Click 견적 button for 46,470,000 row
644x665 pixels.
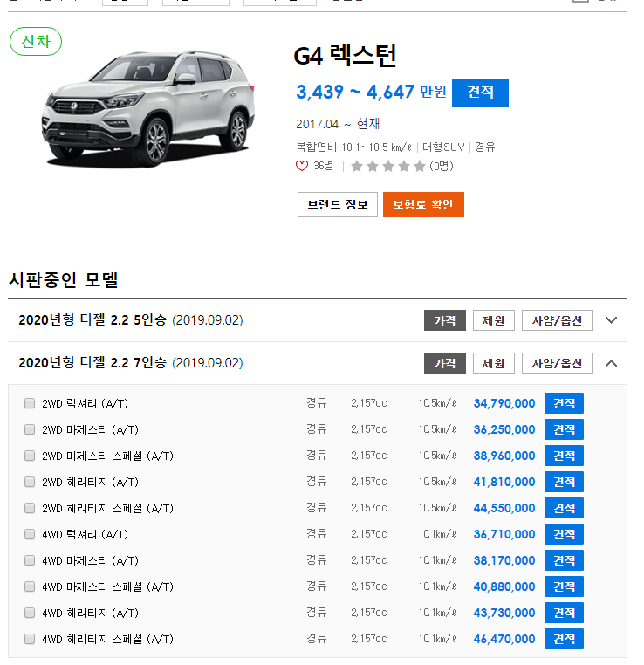pyautogui.click(x=564, y=639)
